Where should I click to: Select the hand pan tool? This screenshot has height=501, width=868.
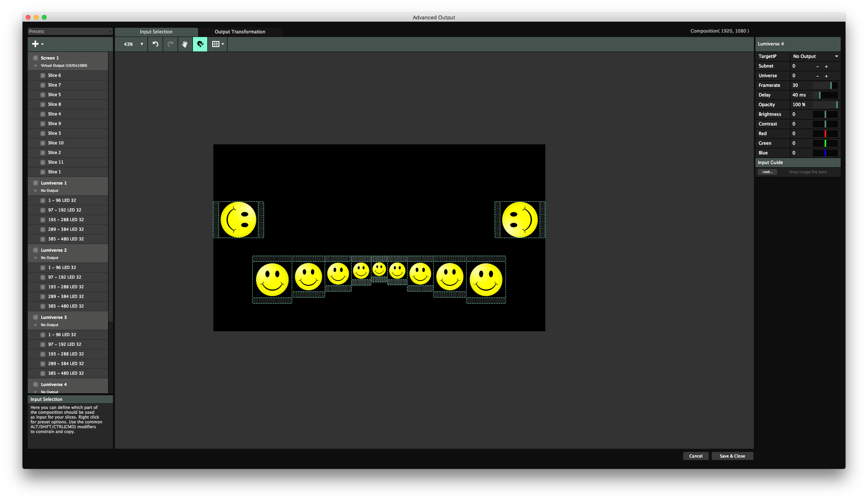click(x=185, y=44)
